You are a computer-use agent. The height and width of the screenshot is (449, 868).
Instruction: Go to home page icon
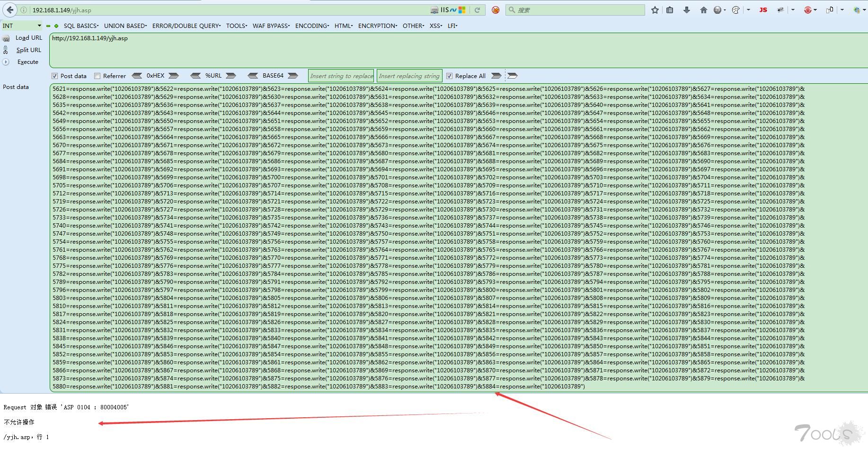703,10
